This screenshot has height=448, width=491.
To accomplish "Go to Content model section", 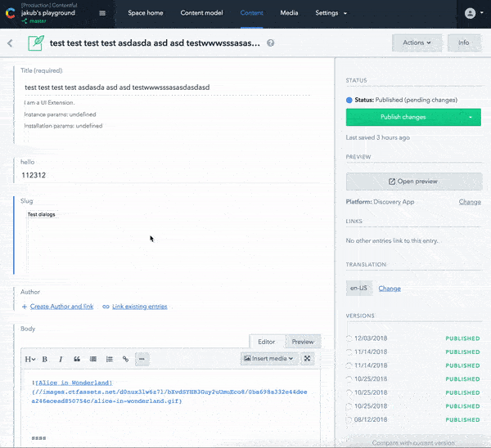I will click(201, 13).
